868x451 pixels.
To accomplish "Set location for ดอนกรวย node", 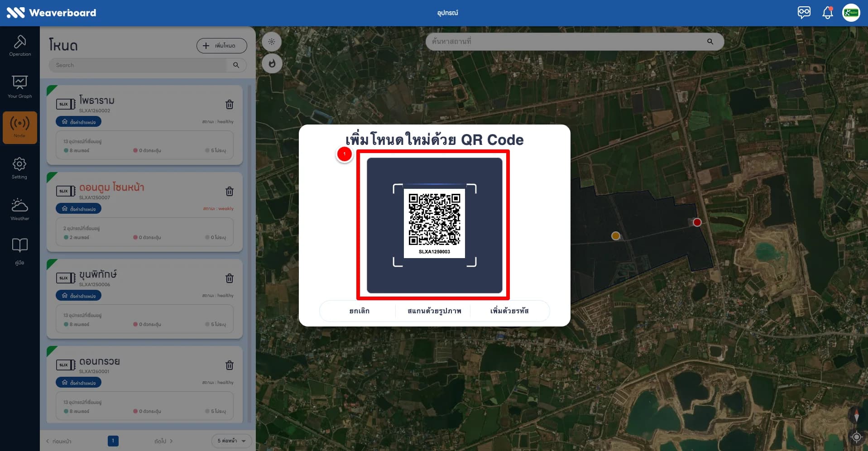I will coord(78,383).
